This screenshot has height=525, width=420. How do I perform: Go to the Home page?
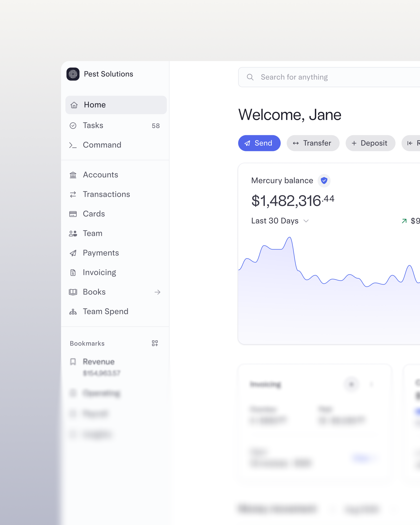tap(116, 105)
